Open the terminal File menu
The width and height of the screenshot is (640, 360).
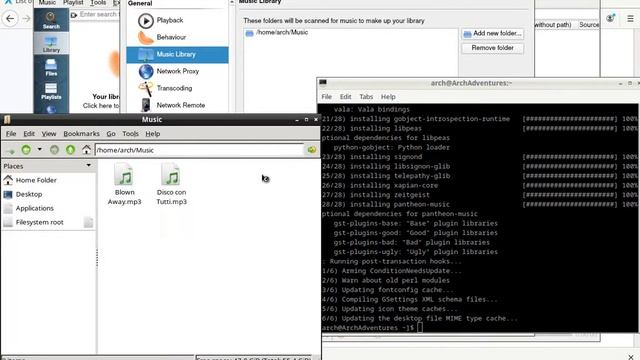coord(327,97)
